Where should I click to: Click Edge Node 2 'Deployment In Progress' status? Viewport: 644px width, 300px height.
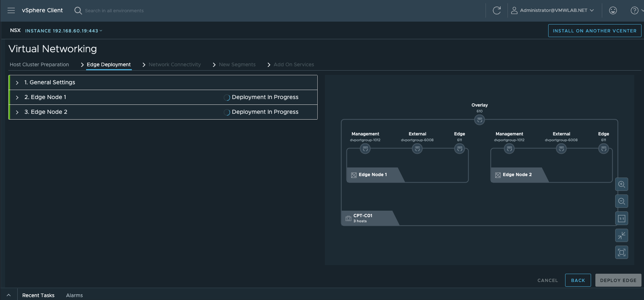click(x=265, y=112)
